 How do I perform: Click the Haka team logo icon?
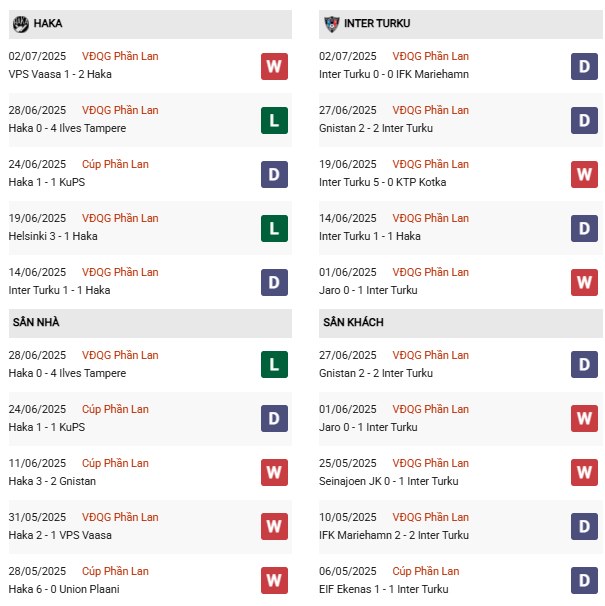(20, 23)
